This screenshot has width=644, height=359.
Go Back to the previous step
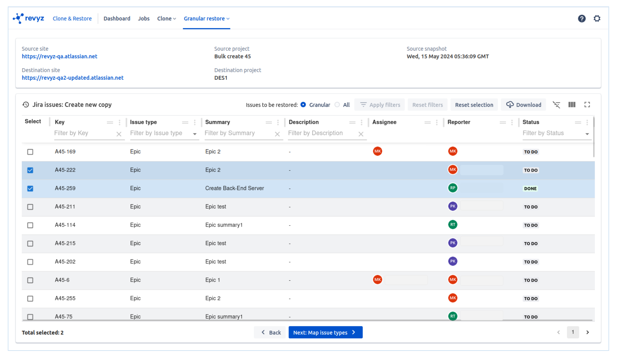pyautogui.click(x=270, y=332)
